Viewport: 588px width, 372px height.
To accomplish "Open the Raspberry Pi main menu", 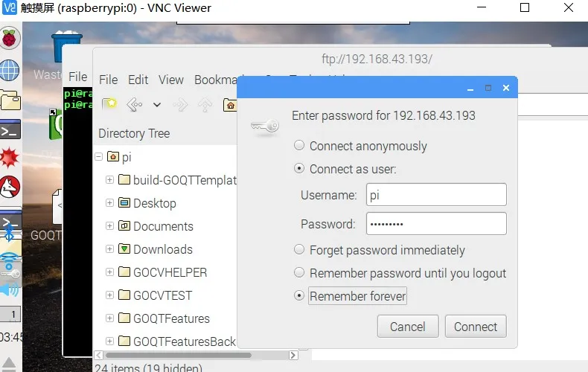I will pos(10,39).
